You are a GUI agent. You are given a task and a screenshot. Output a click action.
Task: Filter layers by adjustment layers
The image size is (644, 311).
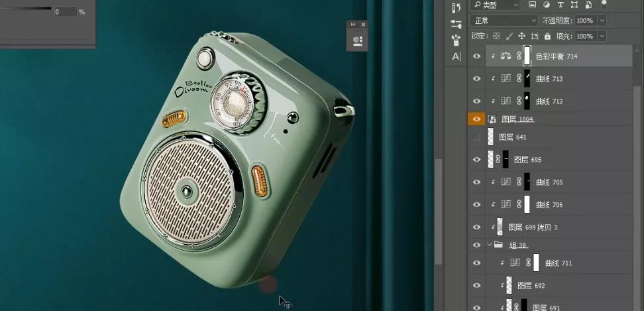546,5
